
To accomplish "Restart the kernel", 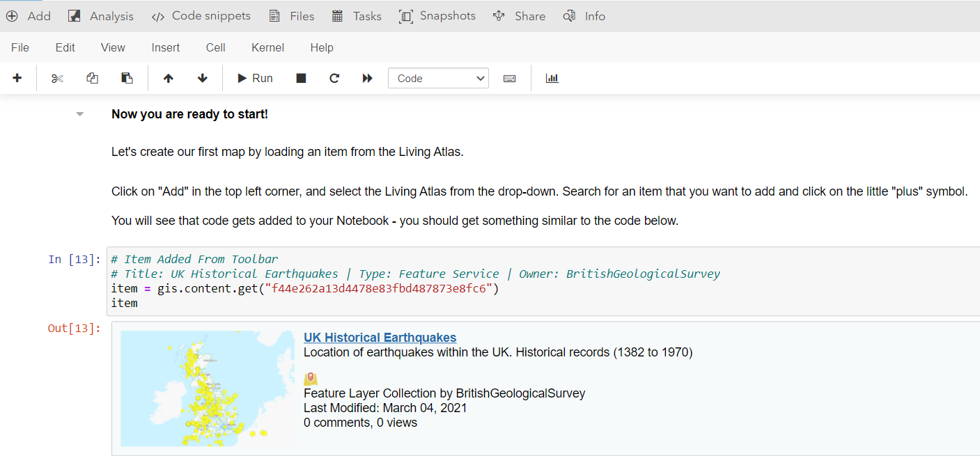I will click(334, 79).
